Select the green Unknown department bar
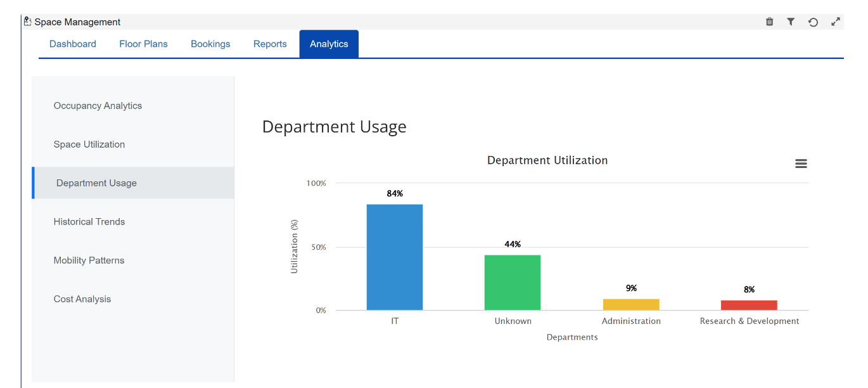 [x=513, y=283]
